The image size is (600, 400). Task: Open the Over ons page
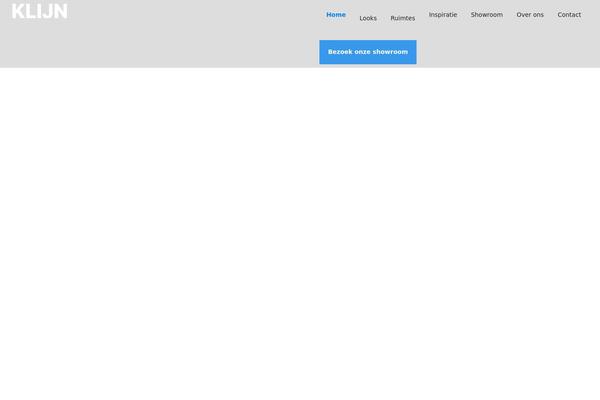[x=530, y=15]
